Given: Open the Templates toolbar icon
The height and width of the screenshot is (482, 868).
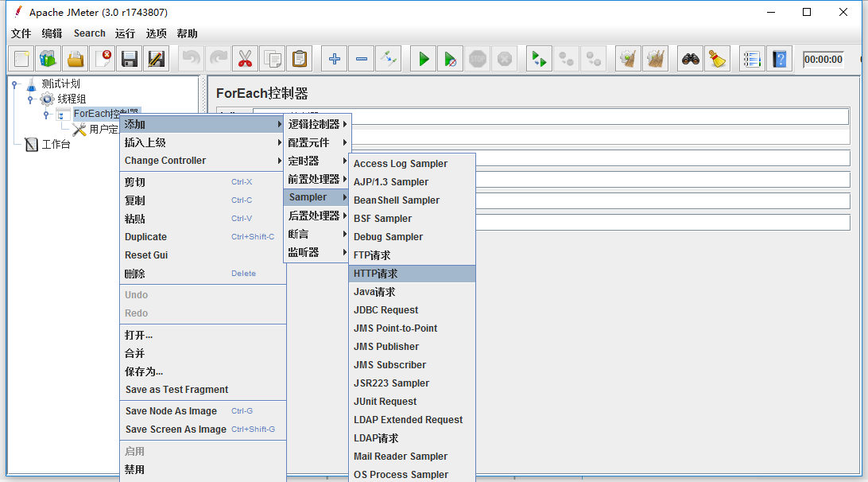Looking at the screenshot, I should click(48, 59).
